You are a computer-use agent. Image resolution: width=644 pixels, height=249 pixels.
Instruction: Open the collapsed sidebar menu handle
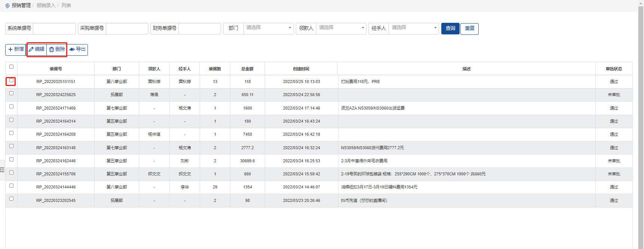click(x=2, y=170)
